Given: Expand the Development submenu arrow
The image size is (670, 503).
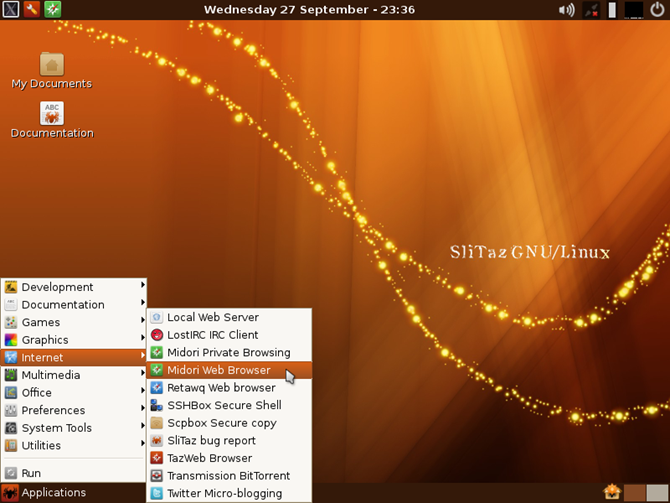Looking at the screenshot, I should click(143, 285).
